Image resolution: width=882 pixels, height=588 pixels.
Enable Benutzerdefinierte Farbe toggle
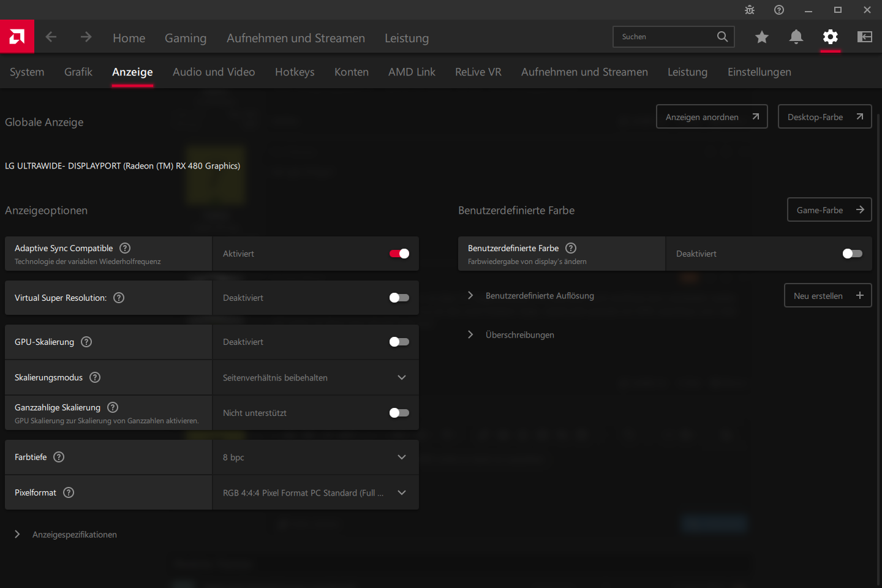click(853, 254)
